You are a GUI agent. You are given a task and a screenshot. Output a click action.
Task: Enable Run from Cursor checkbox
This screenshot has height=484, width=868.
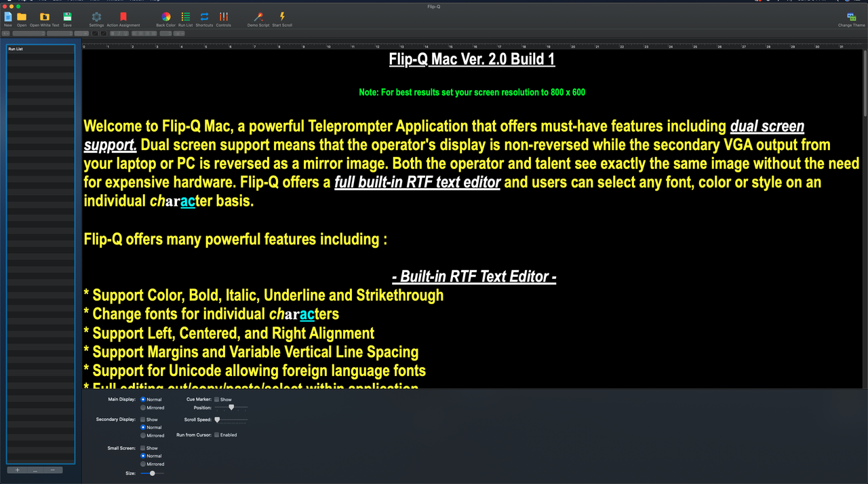point(217,435)
